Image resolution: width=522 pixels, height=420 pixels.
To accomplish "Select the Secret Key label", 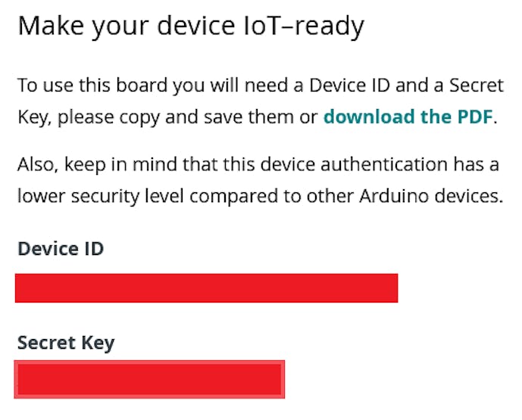I will pyautogui.click(x=66, y=343).
